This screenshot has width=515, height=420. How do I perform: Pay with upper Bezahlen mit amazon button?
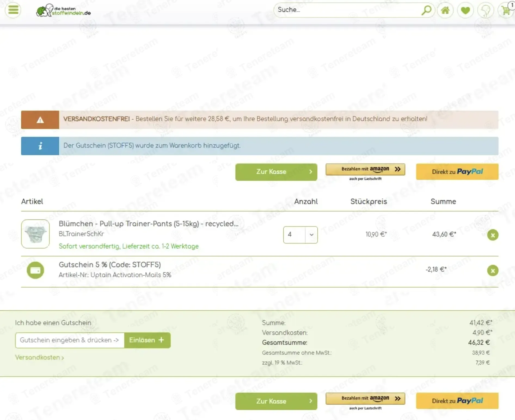[365, 169]
